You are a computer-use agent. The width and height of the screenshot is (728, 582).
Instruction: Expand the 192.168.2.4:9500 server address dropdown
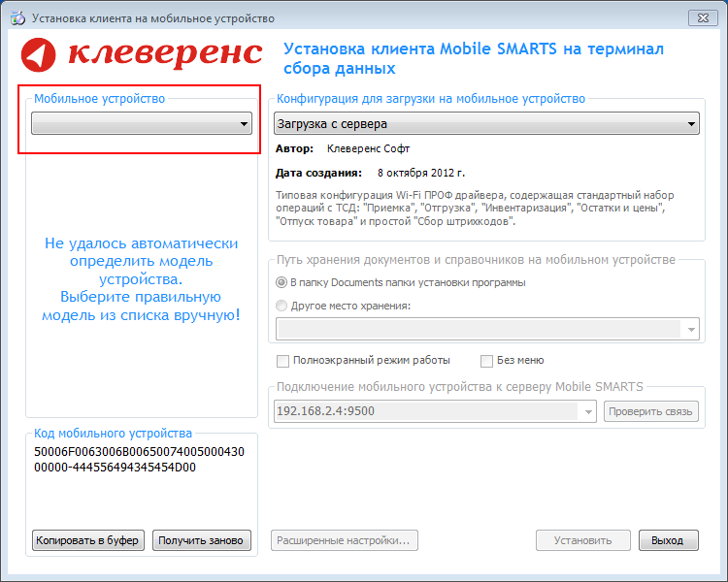(x=588, y=411)
